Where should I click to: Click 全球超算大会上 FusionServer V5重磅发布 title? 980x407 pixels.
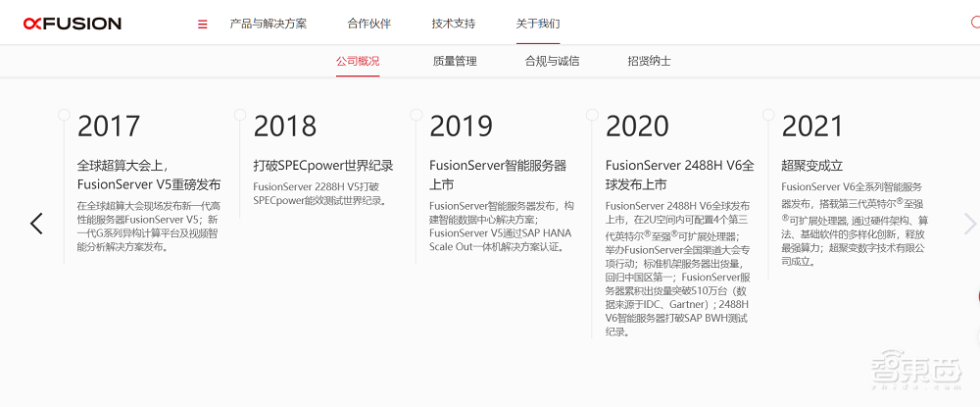coord(149,175)
